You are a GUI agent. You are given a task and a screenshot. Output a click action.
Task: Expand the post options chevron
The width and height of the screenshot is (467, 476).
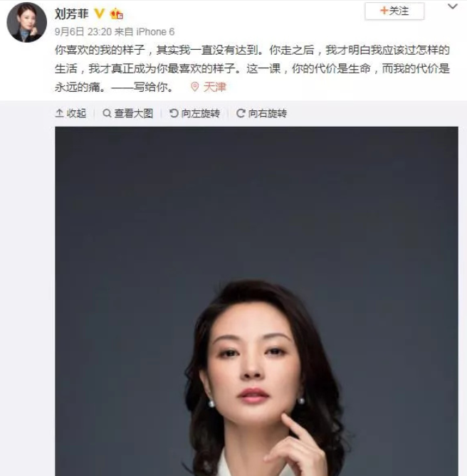[x=453, y=6]
